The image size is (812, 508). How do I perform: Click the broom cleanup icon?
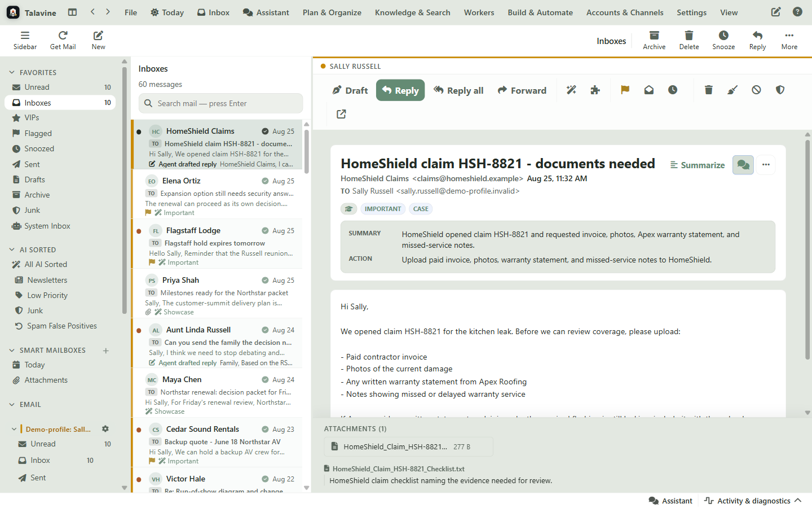[x=732, y=90]
